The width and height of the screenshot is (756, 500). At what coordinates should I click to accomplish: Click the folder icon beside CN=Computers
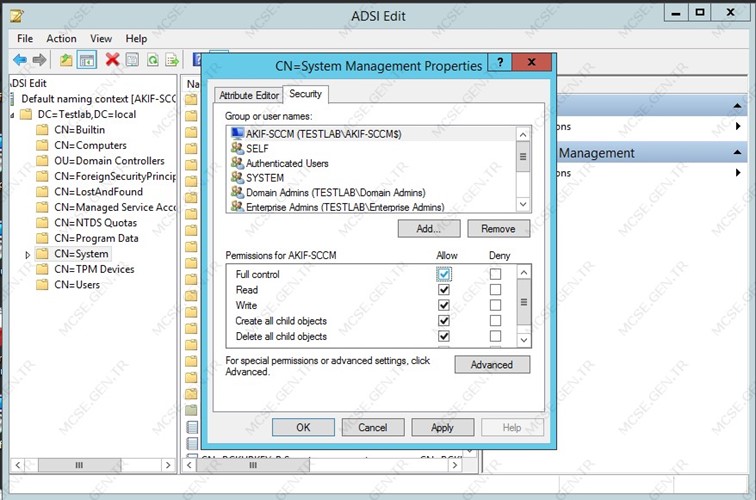42,145
